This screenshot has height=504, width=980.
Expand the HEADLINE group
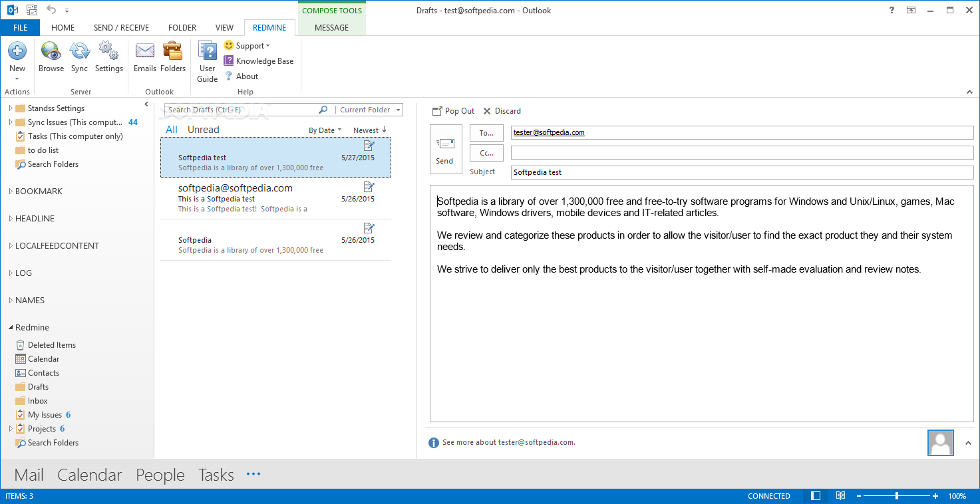11,219
